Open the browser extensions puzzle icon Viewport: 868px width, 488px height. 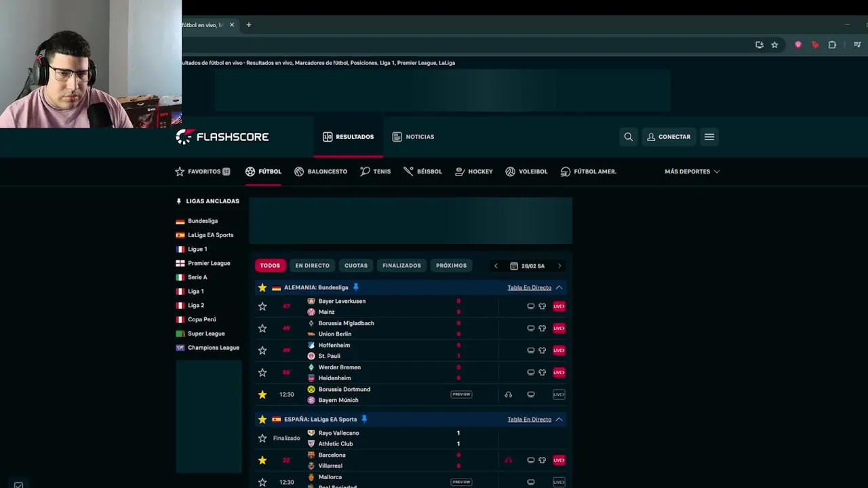832,45
